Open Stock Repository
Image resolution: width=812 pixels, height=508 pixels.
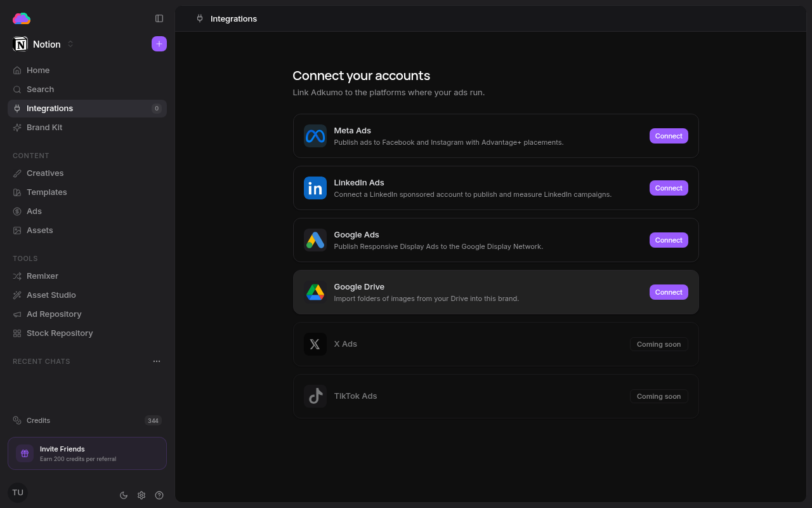point(87,333)
